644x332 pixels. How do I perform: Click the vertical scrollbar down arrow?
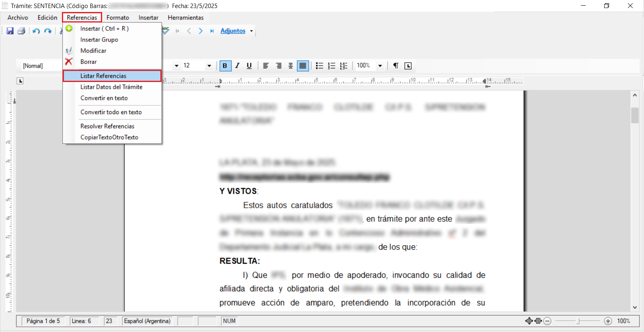click(635, 307)
